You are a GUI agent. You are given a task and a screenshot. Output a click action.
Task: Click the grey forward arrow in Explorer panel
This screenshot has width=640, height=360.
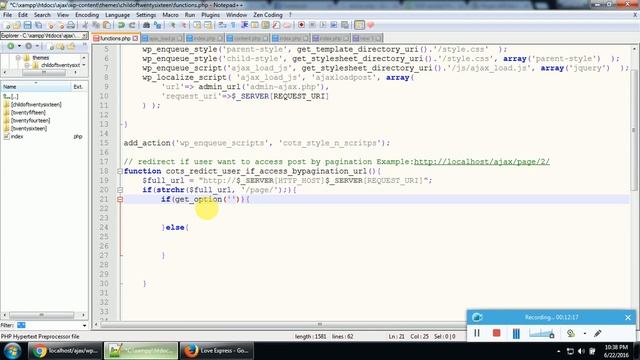click(x=29, y=46)
